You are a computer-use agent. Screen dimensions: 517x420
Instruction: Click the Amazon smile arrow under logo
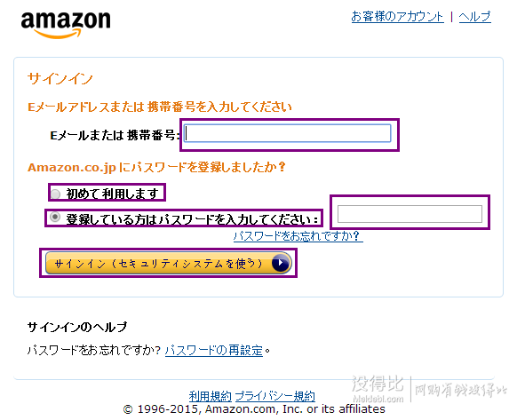click(x=58, y=34)
